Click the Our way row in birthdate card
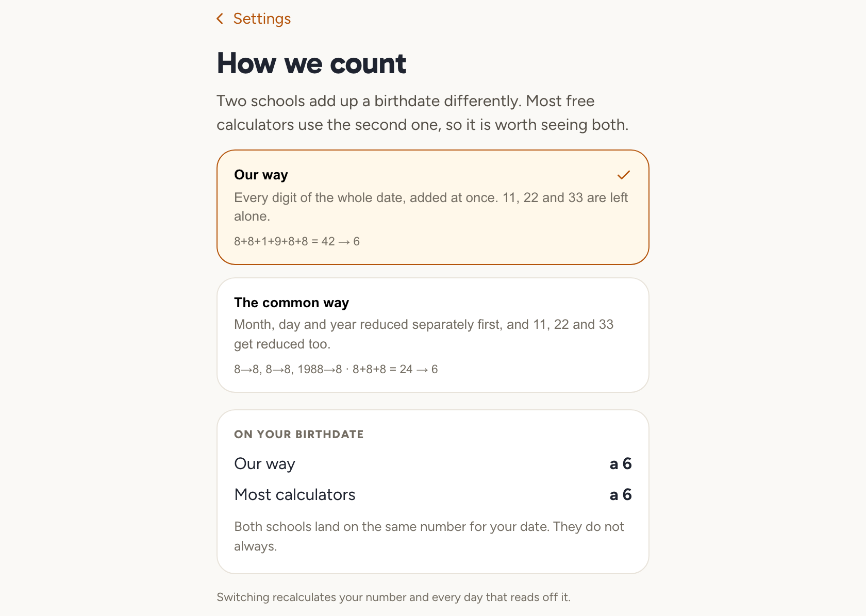Screen dimensions: 866x616 point(433,463)
